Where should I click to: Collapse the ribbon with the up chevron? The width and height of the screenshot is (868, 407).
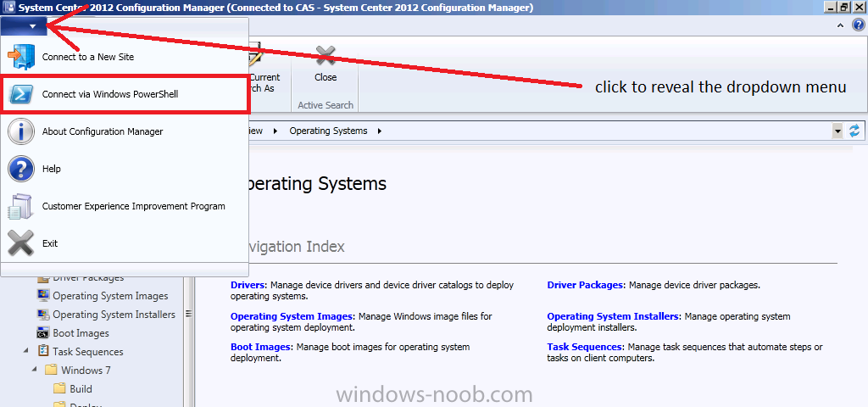(840, 25)
